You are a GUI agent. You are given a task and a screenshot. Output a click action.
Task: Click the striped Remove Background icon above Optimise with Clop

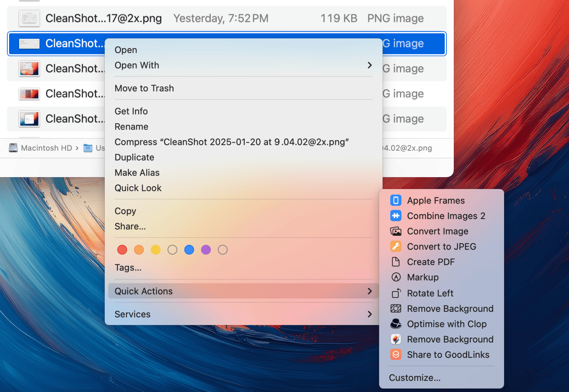point(396,308)
